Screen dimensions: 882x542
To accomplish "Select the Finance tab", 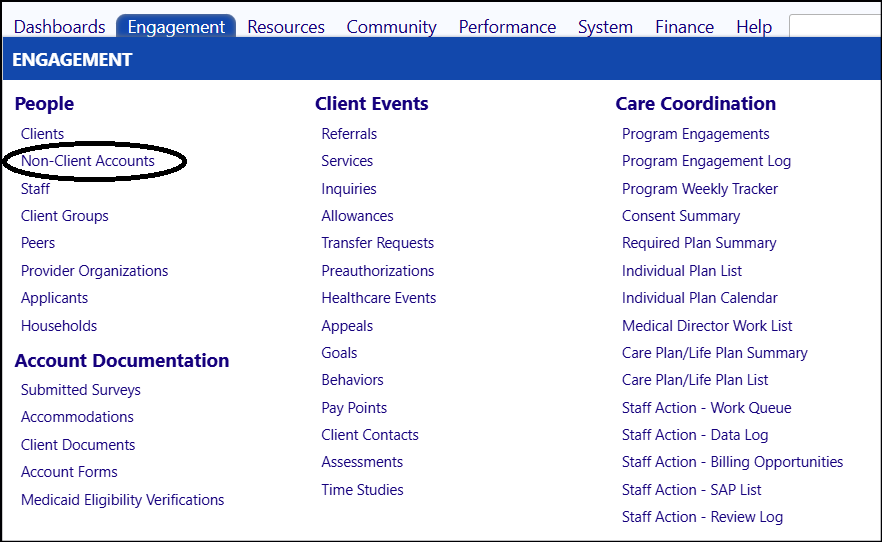I will (x=685, y=27).
